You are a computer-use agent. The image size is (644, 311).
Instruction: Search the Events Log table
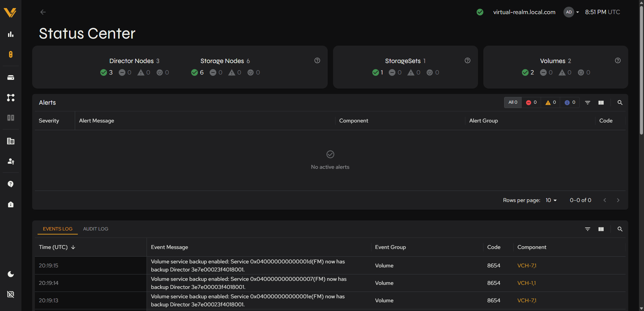click(620, 229)
